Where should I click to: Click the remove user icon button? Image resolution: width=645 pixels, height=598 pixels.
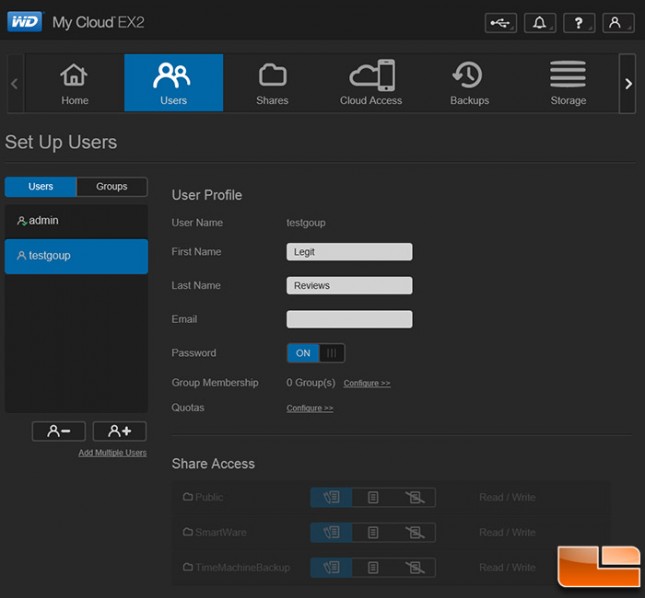59,431
